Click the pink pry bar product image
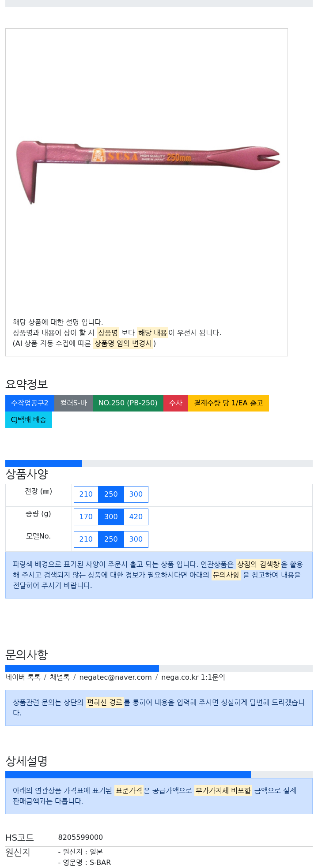 (148, 172)
